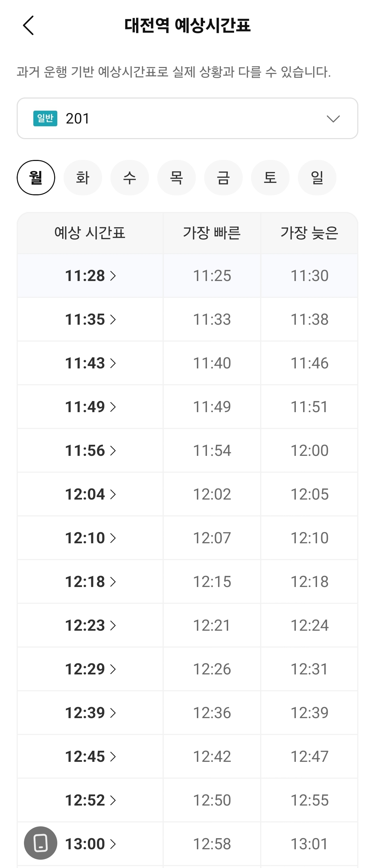Open the chevron next to 11:28
Viewport: 375px width, 868px height.
tap(113, 276)
